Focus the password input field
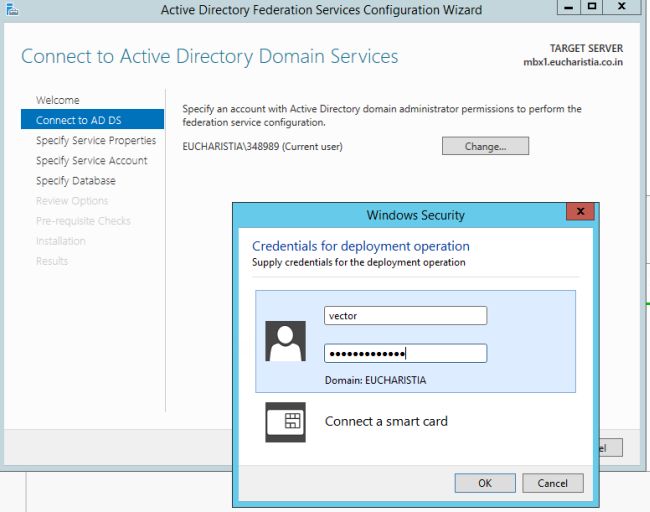 click(x=405, y=353)
